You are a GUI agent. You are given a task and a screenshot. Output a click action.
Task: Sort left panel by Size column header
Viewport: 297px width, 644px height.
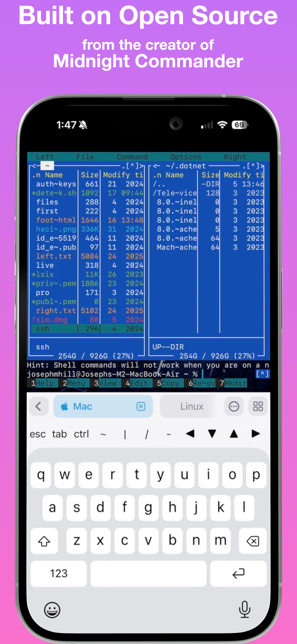point(90,175)
